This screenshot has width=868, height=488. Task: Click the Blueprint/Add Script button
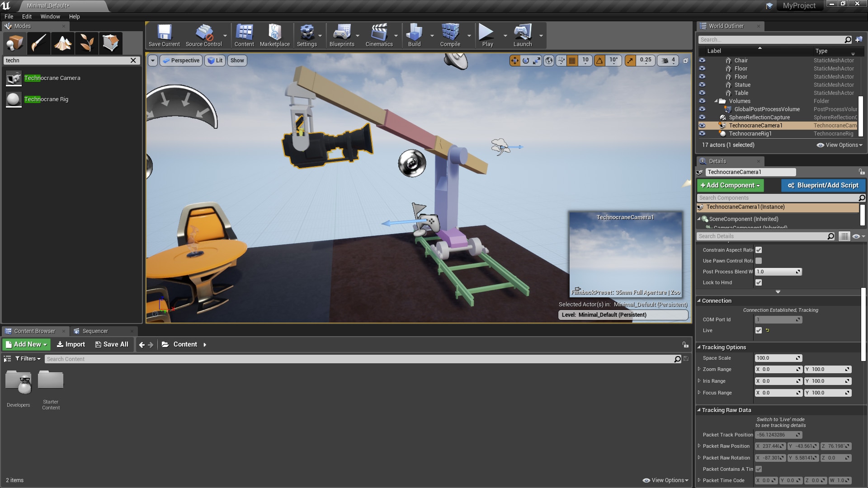click(x=823, y=185)
